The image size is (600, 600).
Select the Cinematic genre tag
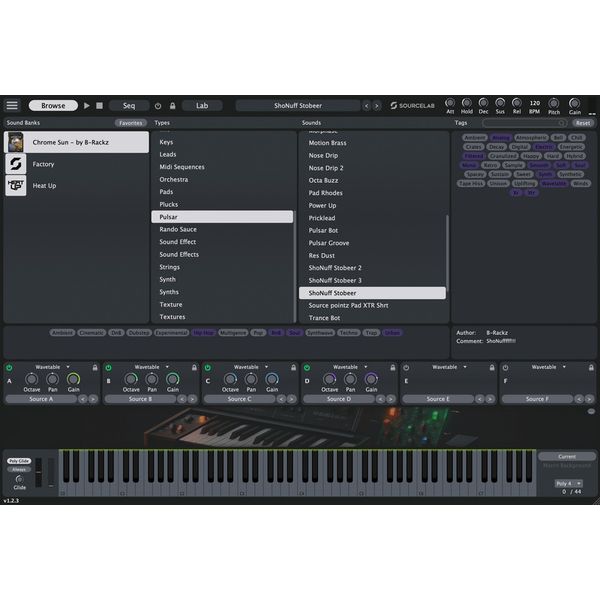(91, 333)
